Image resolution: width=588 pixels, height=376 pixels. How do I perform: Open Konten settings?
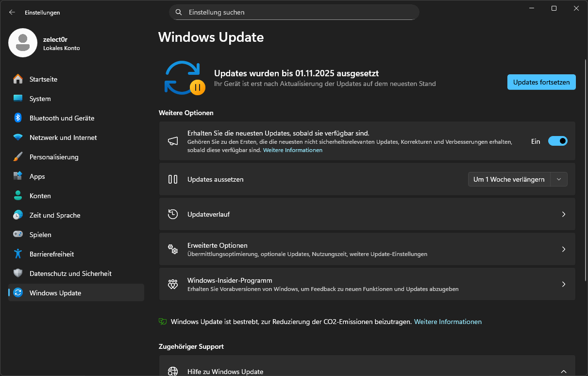click(76, 196)
